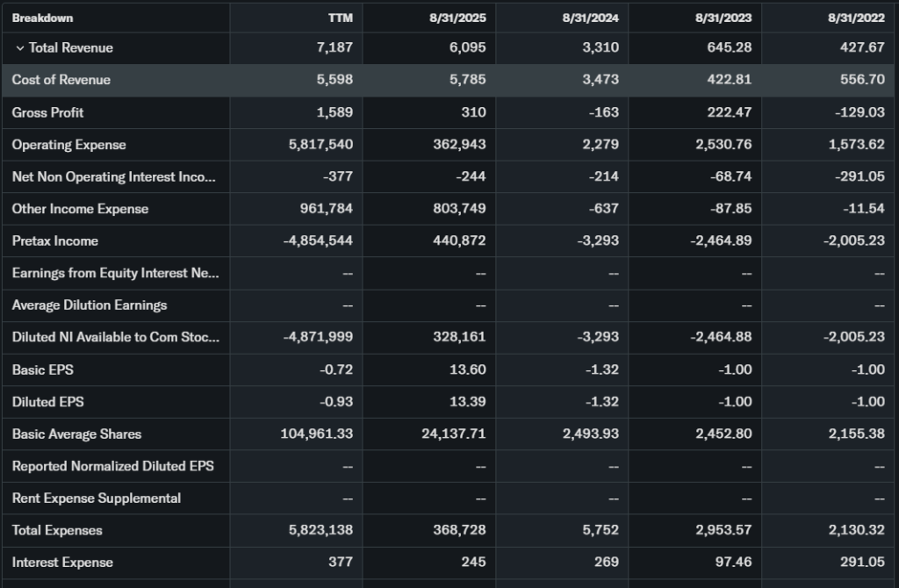Select the Operating Expense row label

[x=69, y=145]
